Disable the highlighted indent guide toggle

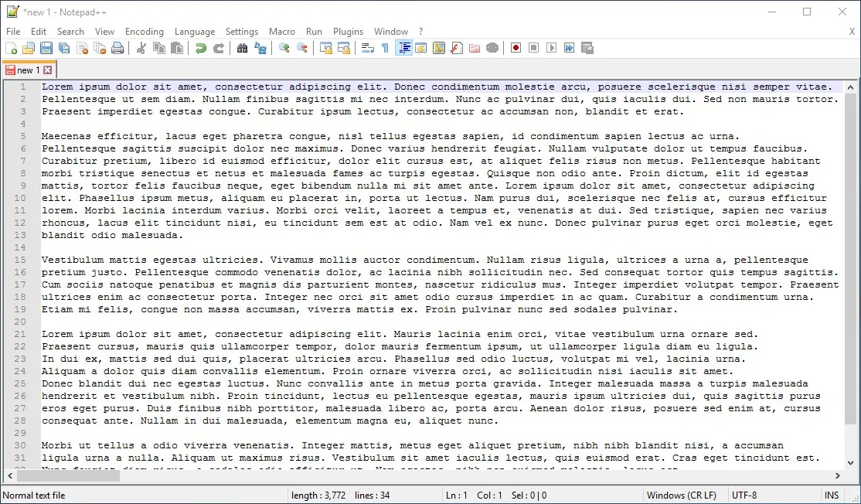pos(403,49)
